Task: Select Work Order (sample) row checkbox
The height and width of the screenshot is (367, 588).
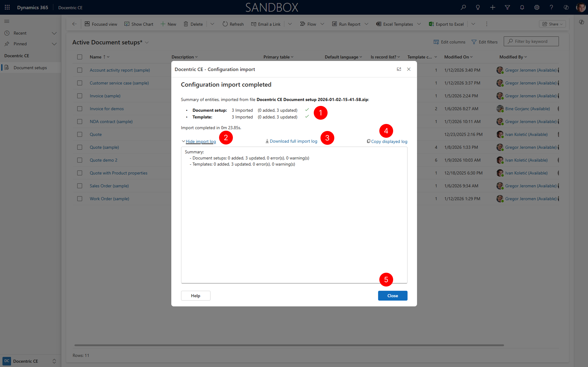Action: click(80, 199)
